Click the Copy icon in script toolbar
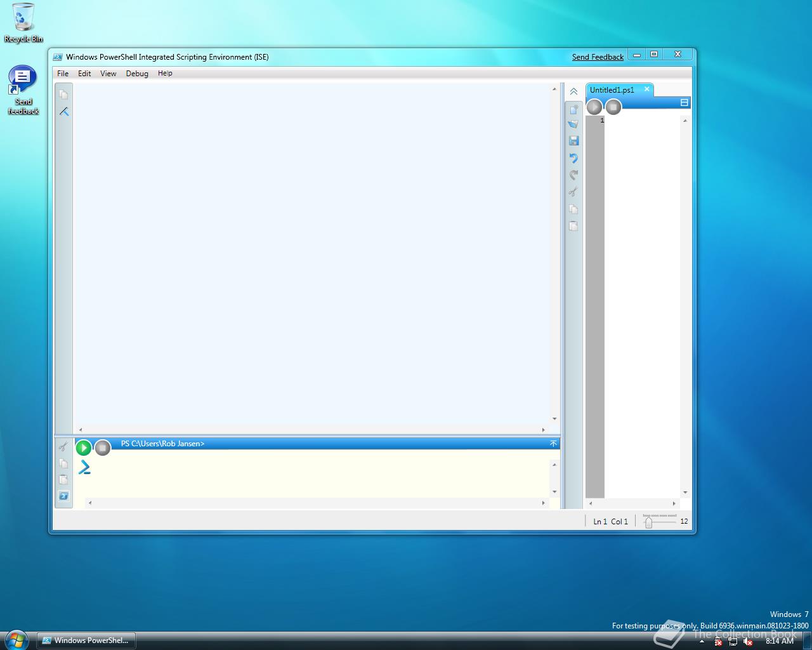 573,209
